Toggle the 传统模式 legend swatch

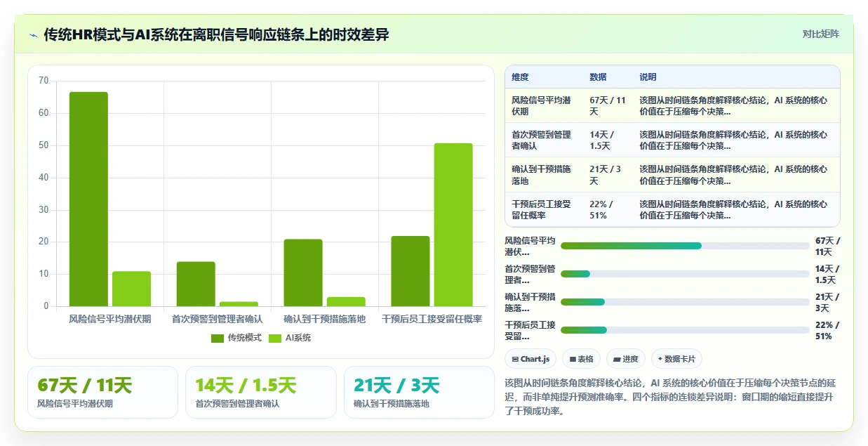pyautogui.click(x=217, y=338)
